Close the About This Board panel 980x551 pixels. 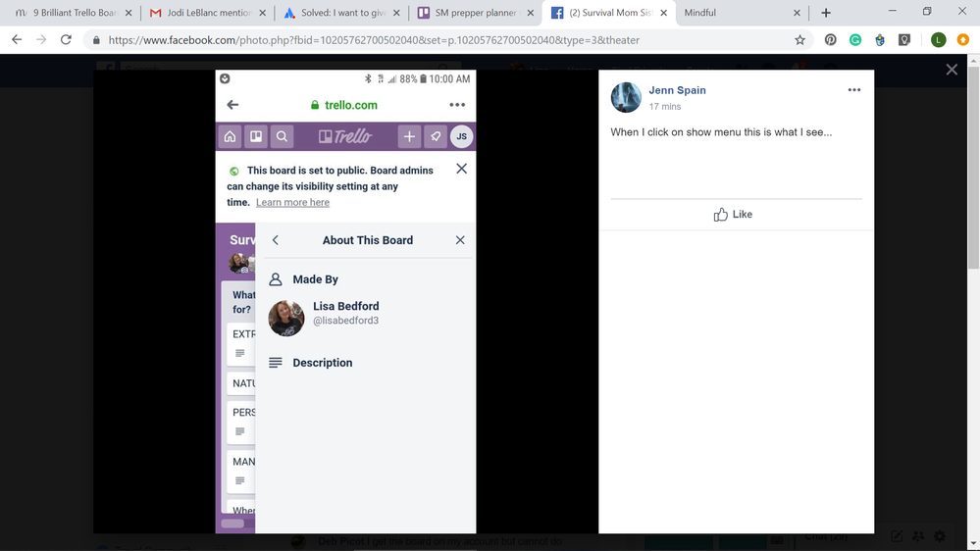460,240
